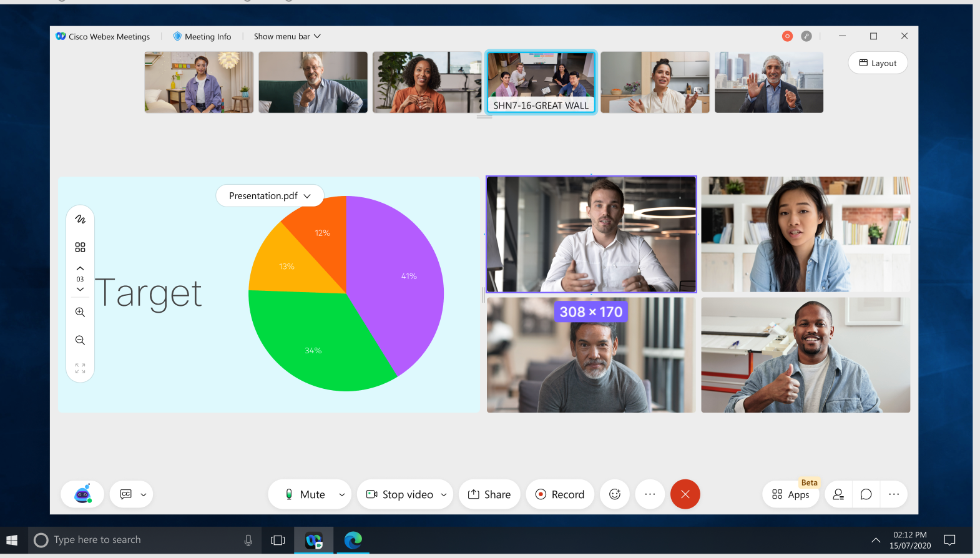
Task: Zoom in on the presentation
Action: 80,312
